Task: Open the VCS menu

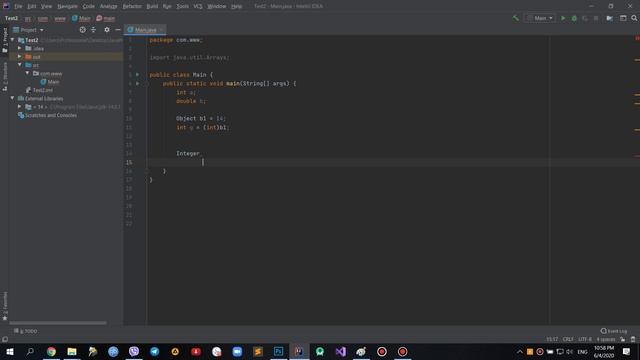Action: (198, 6)
